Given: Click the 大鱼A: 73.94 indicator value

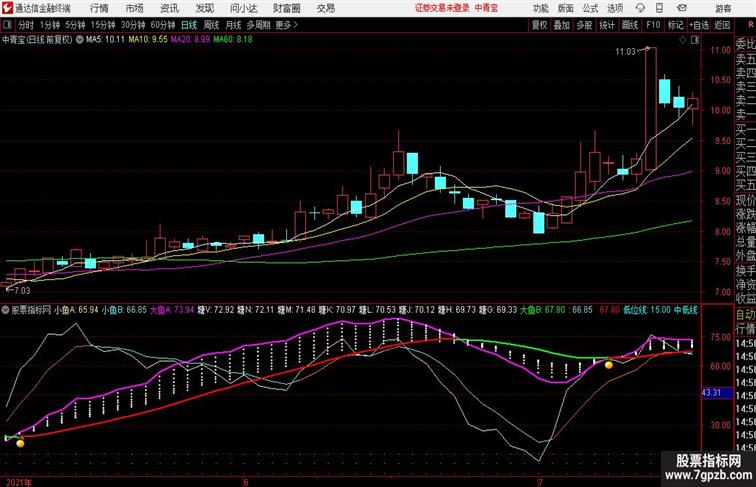Looking at the screenshot, I should pyautogui.click(x=172, y=310).
